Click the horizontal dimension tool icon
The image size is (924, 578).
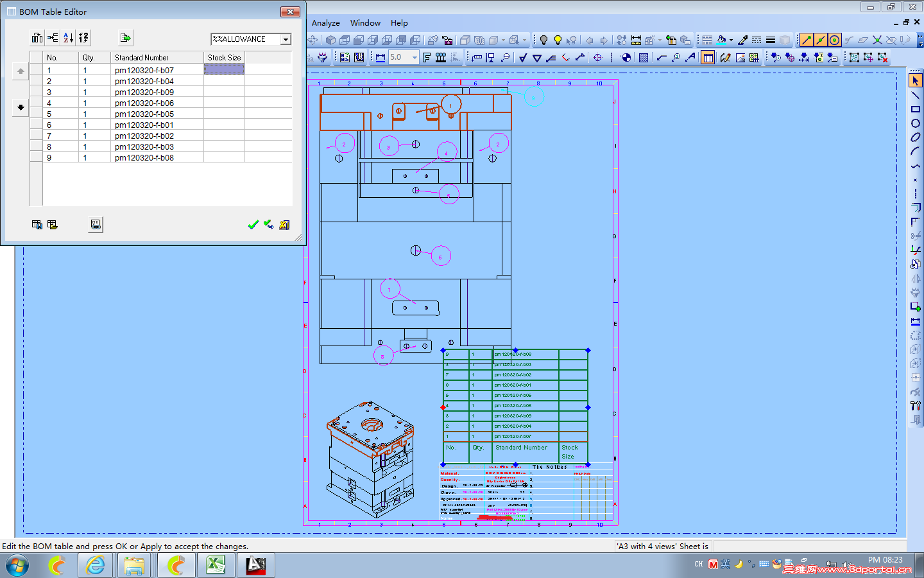tap(381, 57)
